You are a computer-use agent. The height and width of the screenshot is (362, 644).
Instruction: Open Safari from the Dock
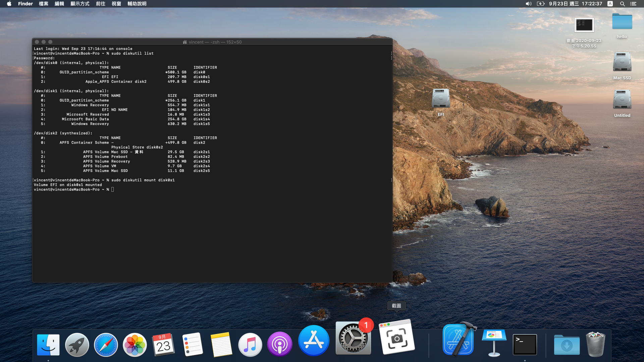tap(106, 345)
